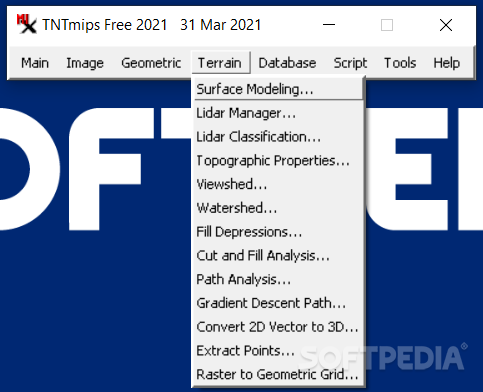The image size is (483, 392).
Task: Open the Geometric menu
Action: [151, 63]
